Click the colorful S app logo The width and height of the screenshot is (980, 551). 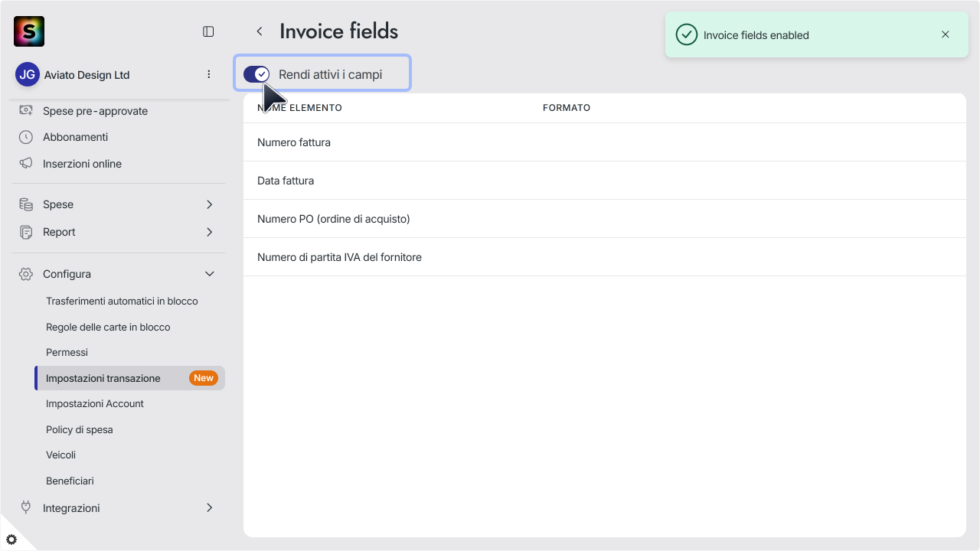29,31
